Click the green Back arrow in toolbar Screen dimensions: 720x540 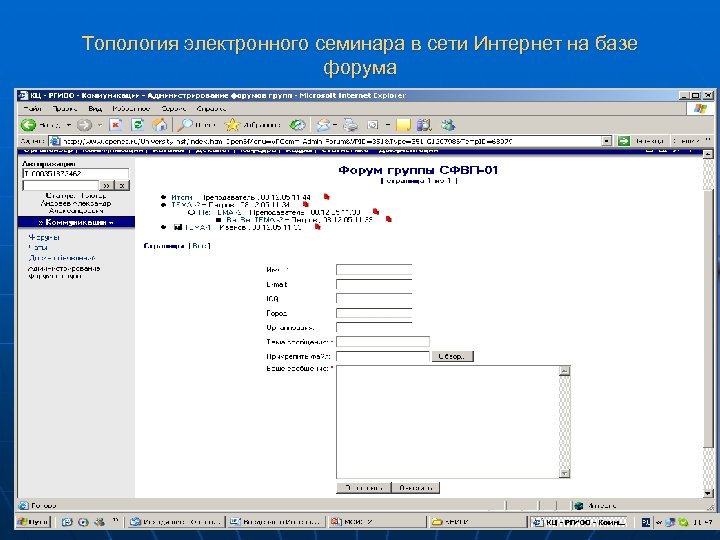(x=28, y=125)
